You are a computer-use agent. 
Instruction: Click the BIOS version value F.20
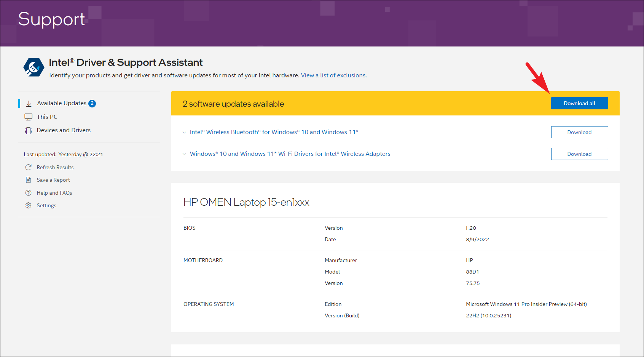pyautogui.click(x=471, y=228)
